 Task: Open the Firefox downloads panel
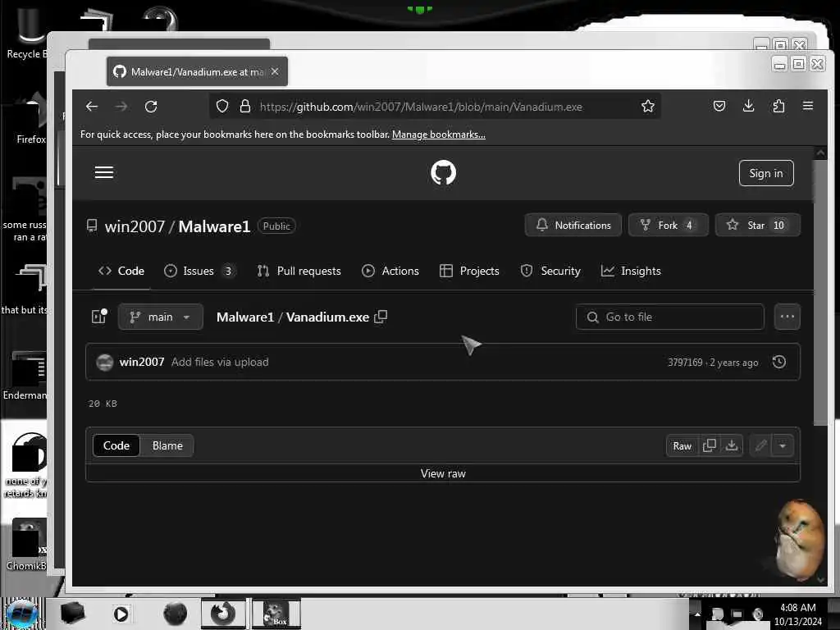pos(748,106)
